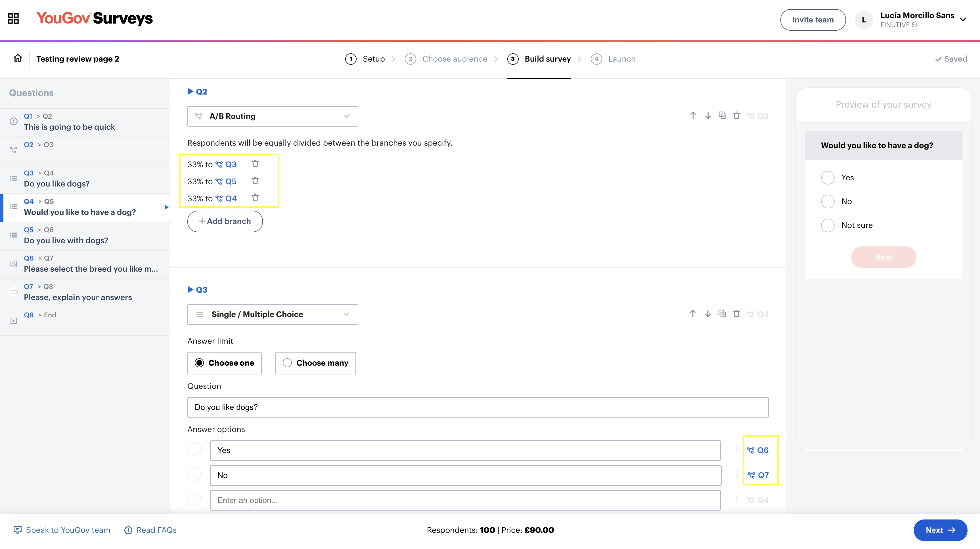
Task: Open routing Q6 for Yes answer
Action: tap(758, 450)
